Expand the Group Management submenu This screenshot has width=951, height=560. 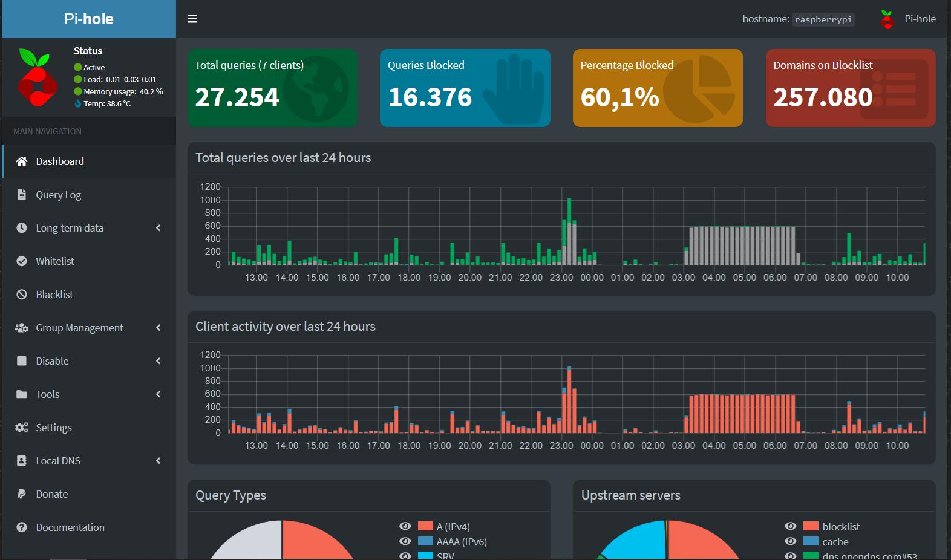tap(158, 328)
